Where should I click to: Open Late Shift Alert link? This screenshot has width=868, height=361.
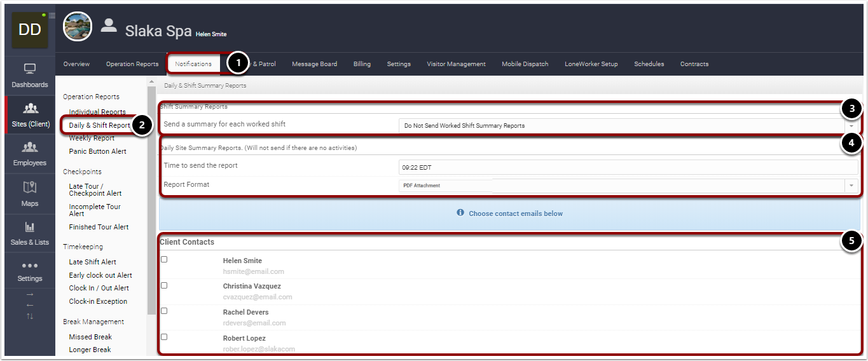(93, 262)
